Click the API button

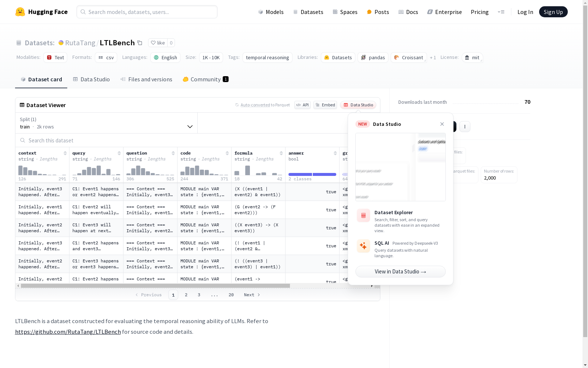(x=302, y=105)
